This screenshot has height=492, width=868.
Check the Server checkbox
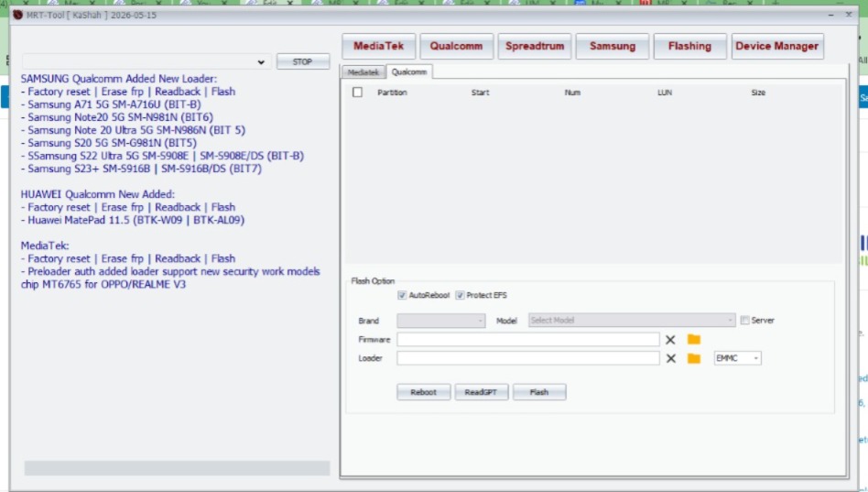click(744, 321)
